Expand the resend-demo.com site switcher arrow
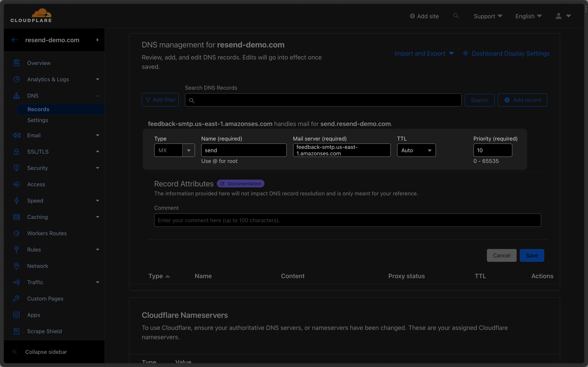The image size is (588, 367). 98,40
